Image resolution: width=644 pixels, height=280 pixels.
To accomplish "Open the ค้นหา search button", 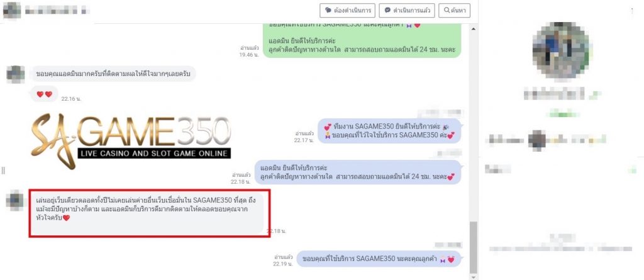I will coord(454,10).
